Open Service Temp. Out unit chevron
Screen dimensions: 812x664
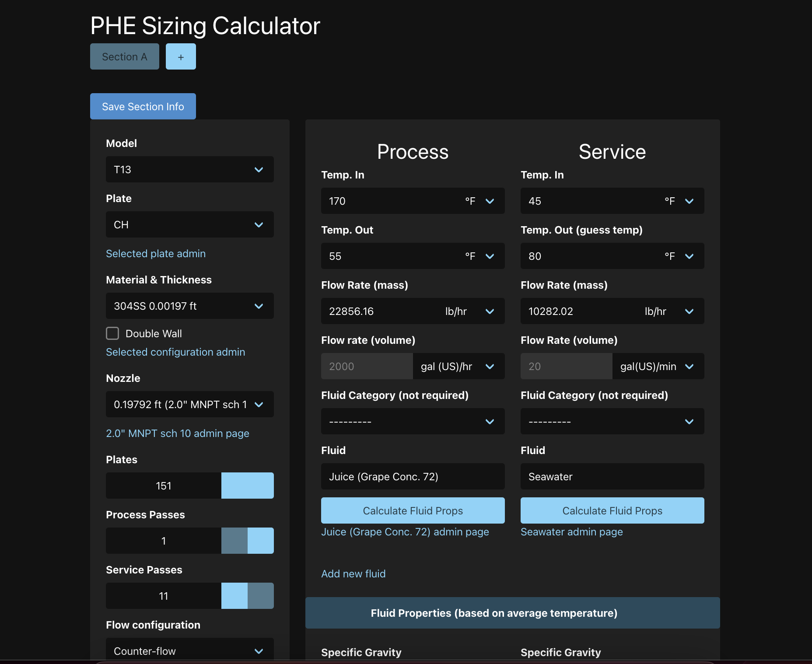tap(689, 256)
